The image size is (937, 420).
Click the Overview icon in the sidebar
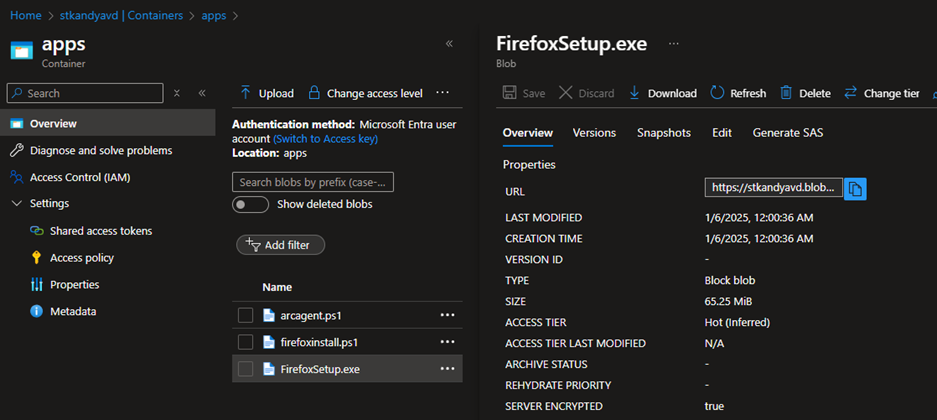pos(17,124)
